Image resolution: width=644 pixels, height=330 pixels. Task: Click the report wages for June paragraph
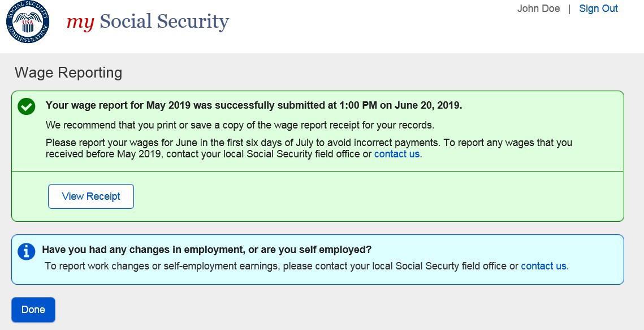pos(309,148)
